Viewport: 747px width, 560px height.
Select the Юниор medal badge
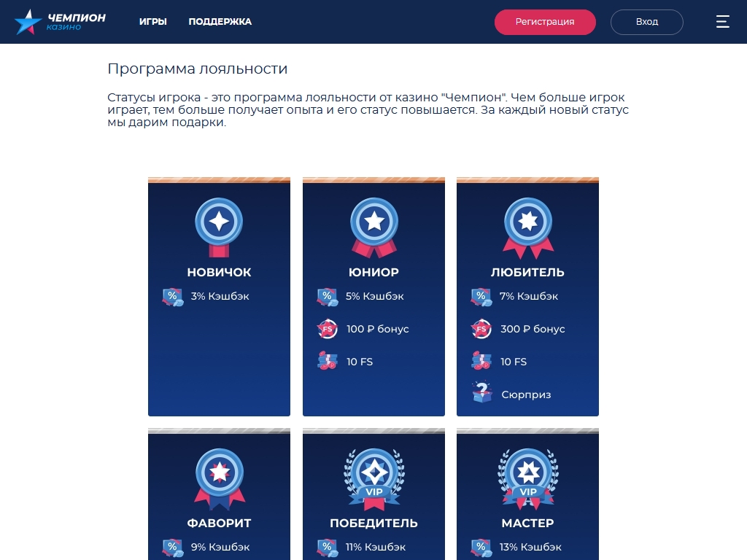pos(374,227)
